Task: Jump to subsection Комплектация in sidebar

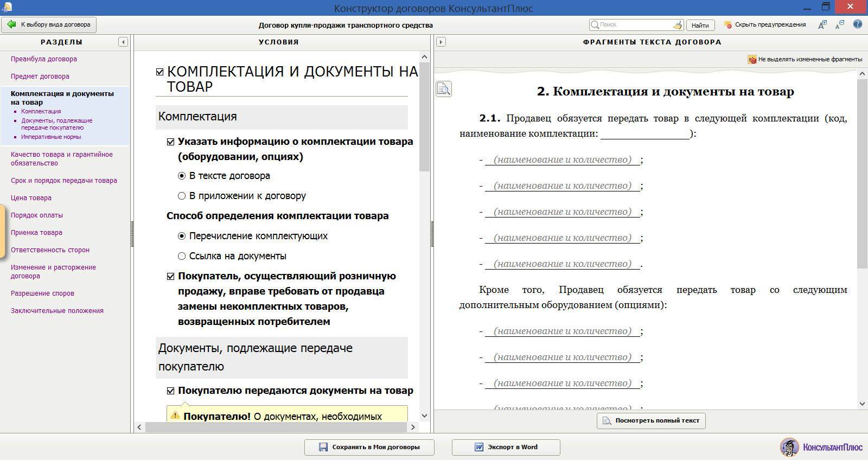Action: (41, 111)
